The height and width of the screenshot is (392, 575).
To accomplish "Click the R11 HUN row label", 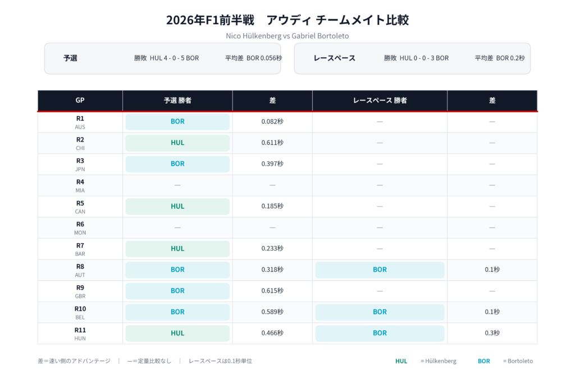I will (x=80, y=334).
